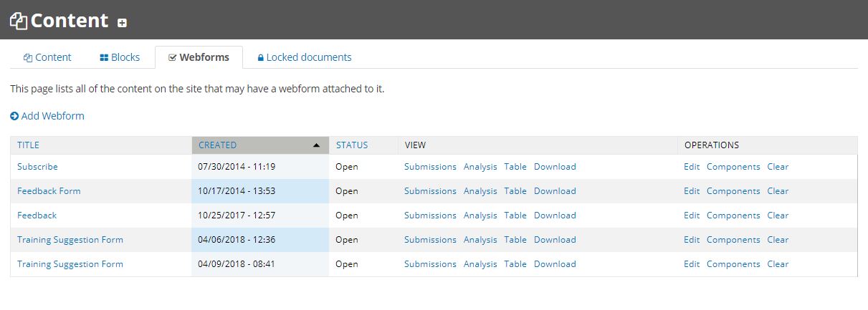View Analysis for 04/06/2018 Training form
Viewport: 868px width, 310px height.
[480, 240]
